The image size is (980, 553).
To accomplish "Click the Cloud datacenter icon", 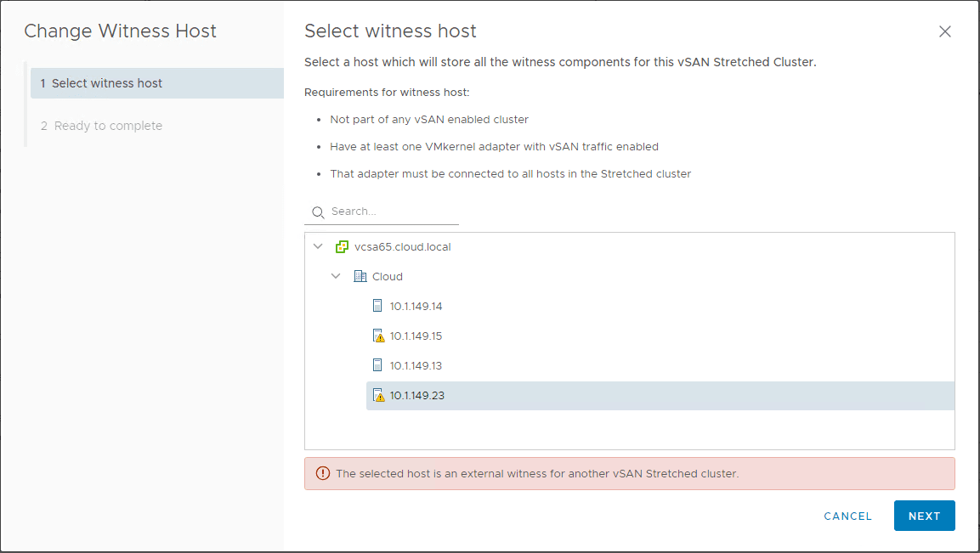I will [360, 277].
